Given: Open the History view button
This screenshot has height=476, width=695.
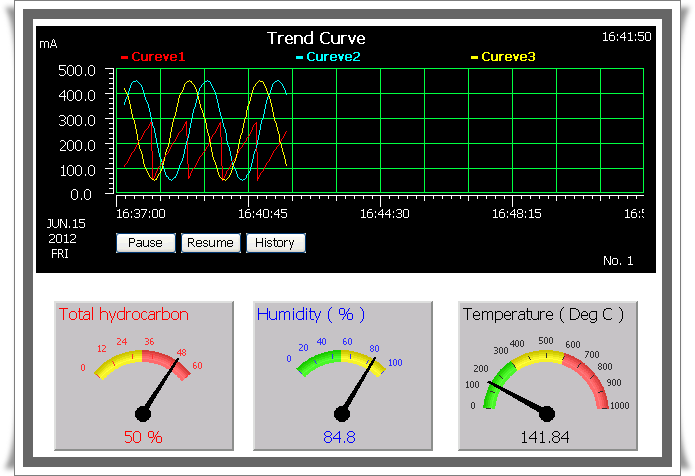Looking at the screenshot, I should (275, 243).
